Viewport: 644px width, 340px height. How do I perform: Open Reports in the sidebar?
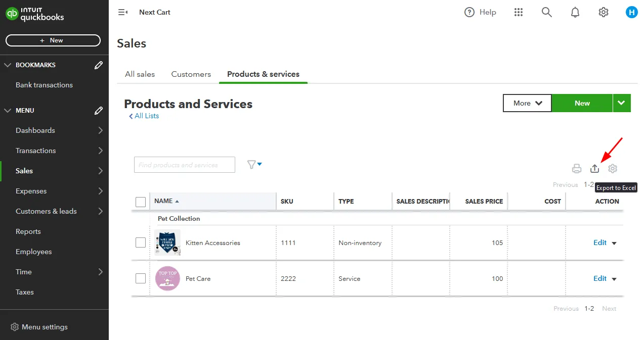(28, 231)
